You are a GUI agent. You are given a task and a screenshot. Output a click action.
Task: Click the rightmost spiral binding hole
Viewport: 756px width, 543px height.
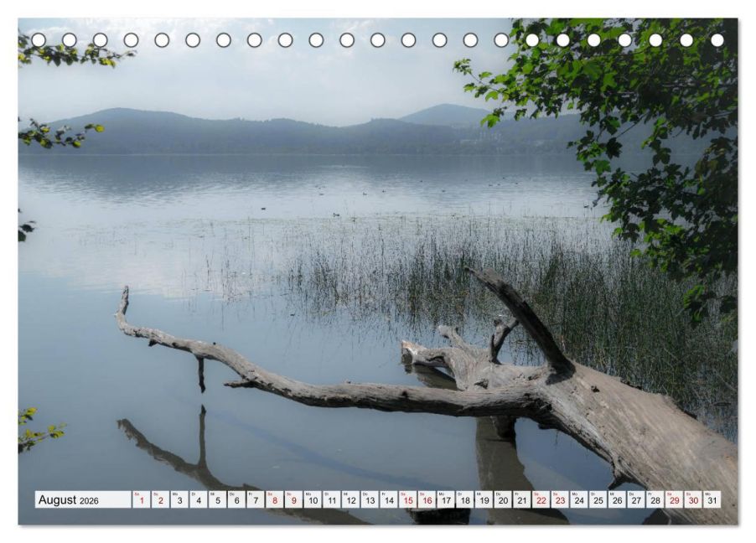pyautogui.click(x=717, y=39)
